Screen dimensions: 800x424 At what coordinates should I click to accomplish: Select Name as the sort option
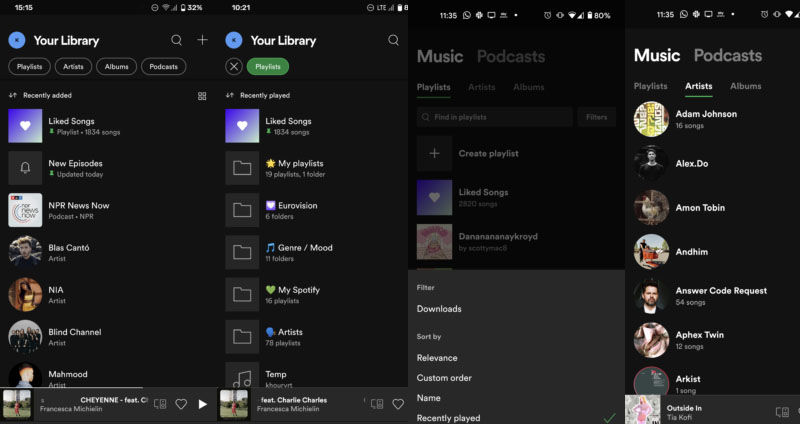pos(428,398)
